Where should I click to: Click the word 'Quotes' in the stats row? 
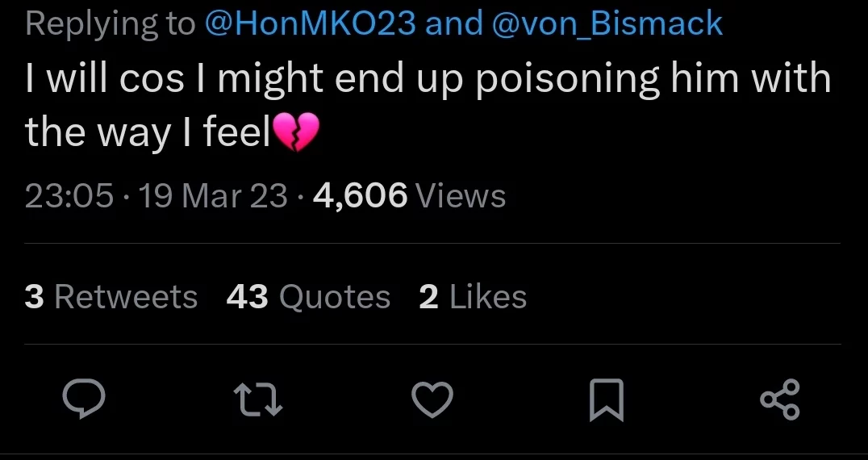click(335, 297)
